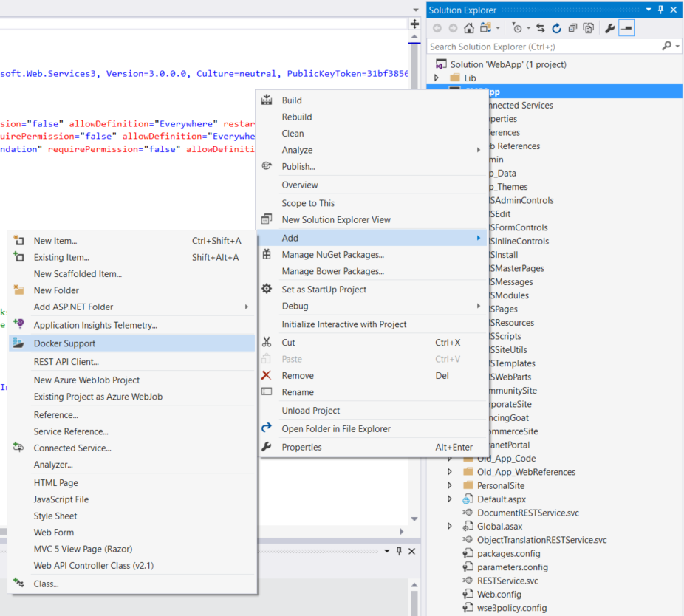Image resolution: width=684 pixels, height=616 pixels.
Task: Expand the Global.asax node
Action: coord(450,526)
